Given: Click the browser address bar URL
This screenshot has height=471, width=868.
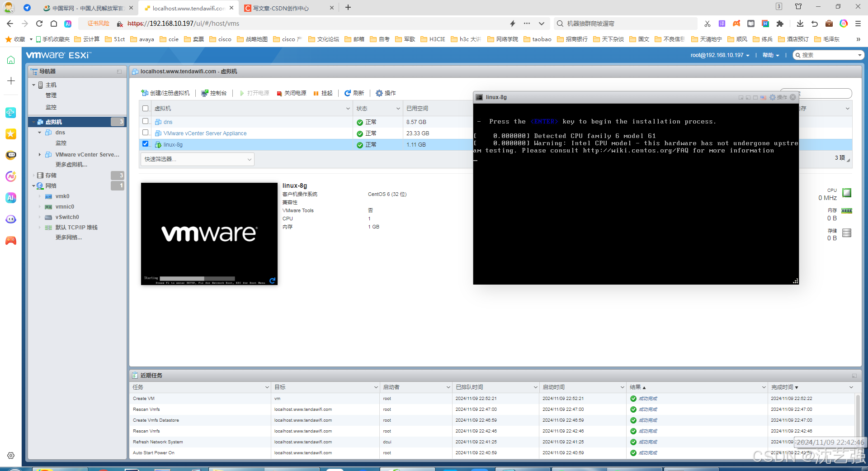Looking at the screenshot, I should [183, 24].
